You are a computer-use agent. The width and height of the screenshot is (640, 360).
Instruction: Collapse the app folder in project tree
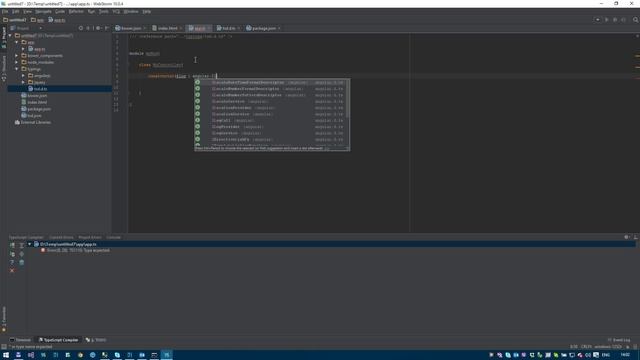[17, 42]
